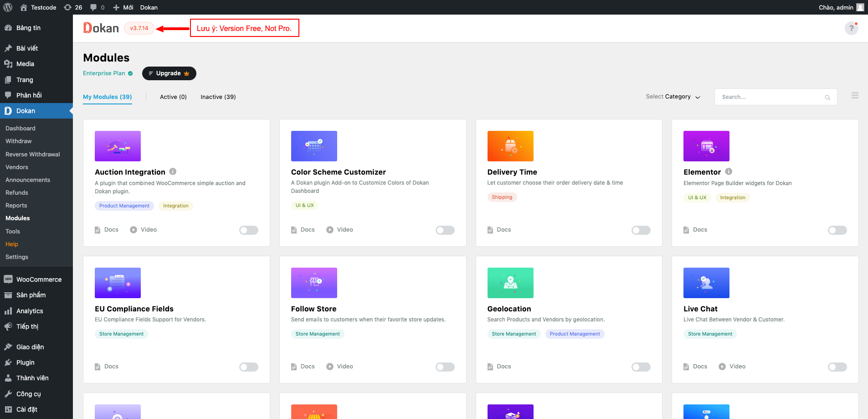Screen dimensions: 868x419
Task: Open the orange Help link in sidebar
Action: [x=12, y=244]
